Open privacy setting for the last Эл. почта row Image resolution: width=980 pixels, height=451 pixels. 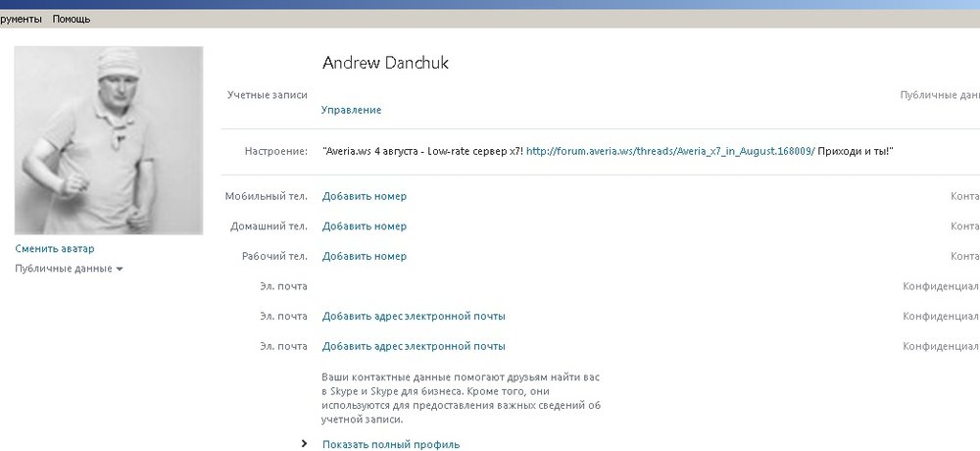(941, 346)
